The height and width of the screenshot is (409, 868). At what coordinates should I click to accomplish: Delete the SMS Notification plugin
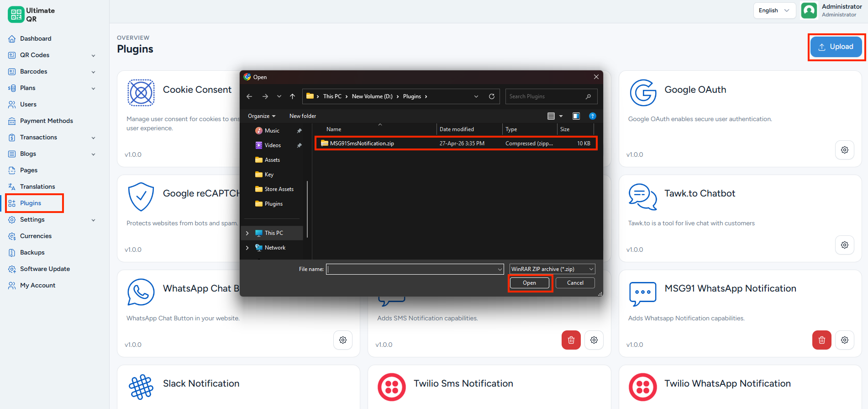(571, 340)
